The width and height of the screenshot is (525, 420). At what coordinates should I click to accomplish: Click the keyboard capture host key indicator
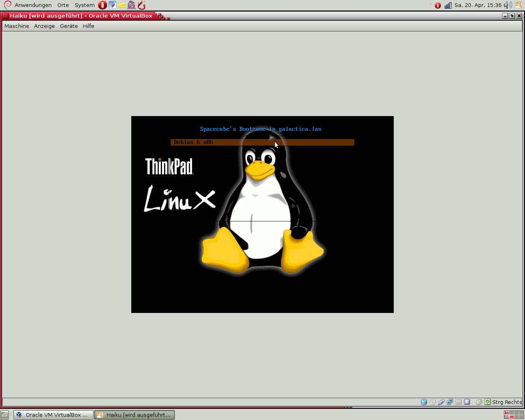point(487,402)
